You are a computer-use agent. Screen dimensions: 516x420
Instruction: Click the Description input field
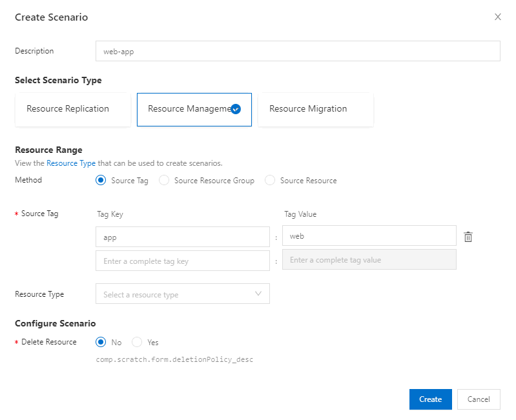pyautogui.click(x=298, y=51)
